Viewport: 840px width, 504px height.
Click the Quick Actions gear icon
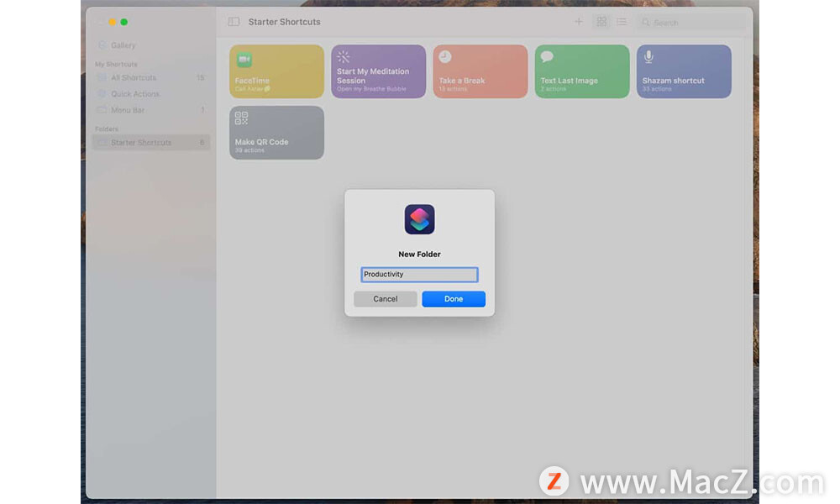[102, 94]
